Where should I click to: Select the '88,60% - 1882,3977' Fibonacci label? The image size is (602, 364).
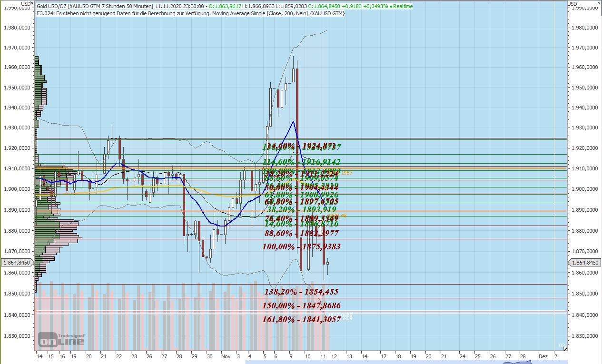pyautogui.click(x=302, y=233)
